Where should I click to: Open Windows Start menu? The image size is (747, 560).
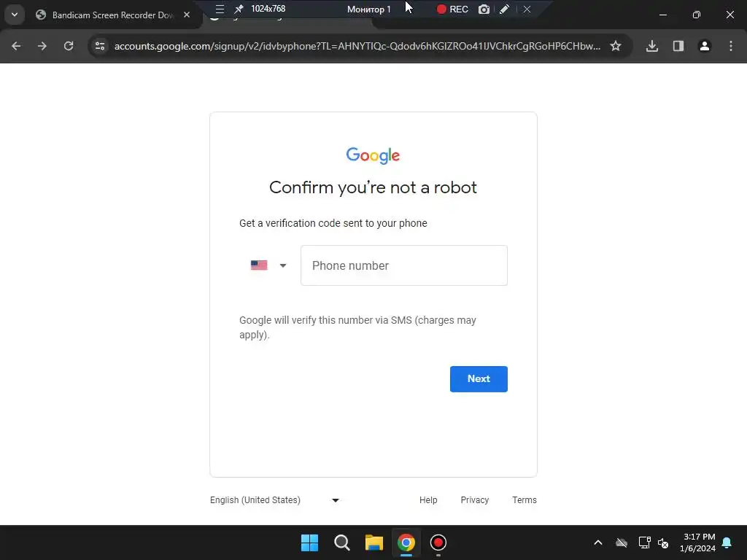(x=309, y=542)
